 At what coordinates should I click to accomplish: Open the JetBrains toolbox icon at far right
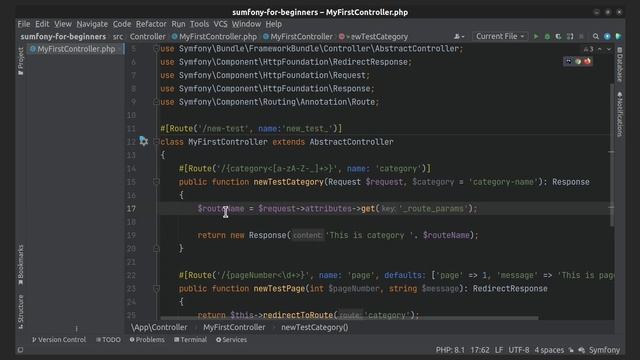(x=618, y=36)
